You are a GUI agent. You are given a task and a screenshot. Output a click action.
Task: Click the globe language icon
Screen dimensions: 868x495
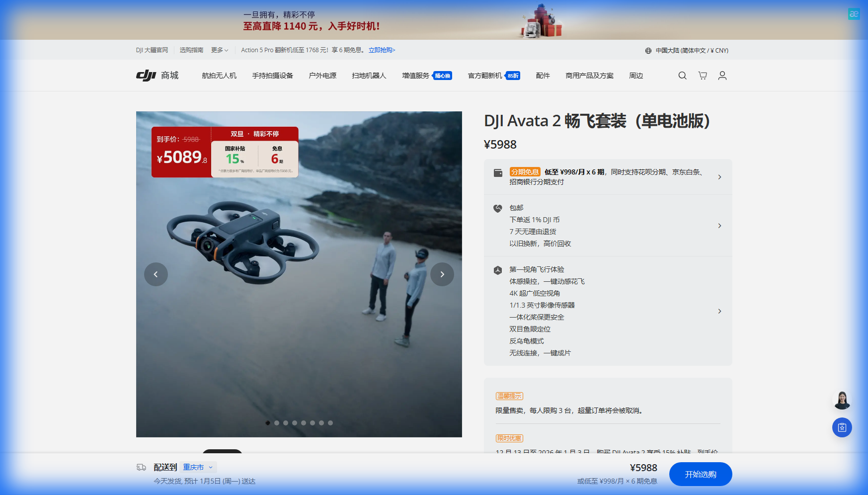coord(647,50)
